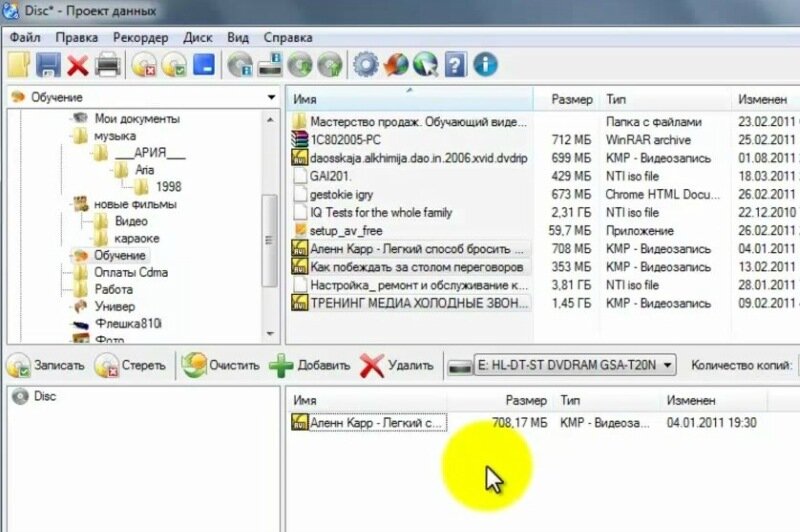Image resolution: width=800 pixels, height=532 pixels.
Task: Select daosskaja.alkhimija.dao.in.2006.xvid.dvdrip file
Action: (x=418, y=158)
